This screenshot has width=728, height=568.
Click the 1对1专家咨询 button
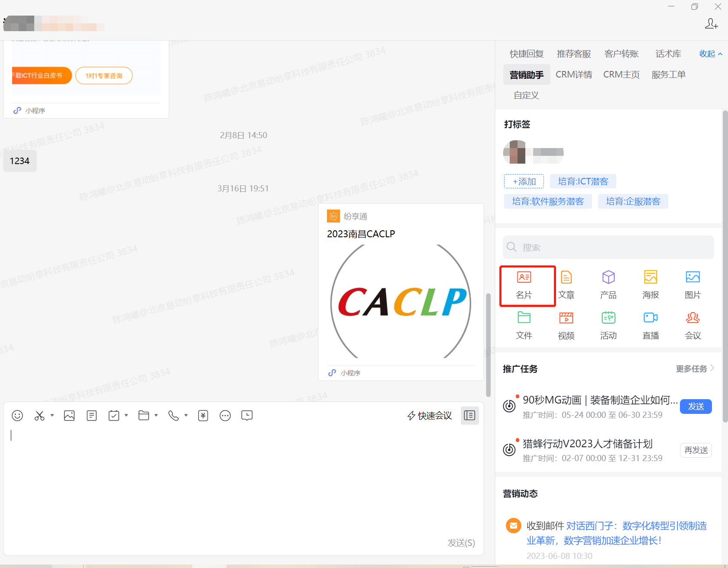click(104, 76)
